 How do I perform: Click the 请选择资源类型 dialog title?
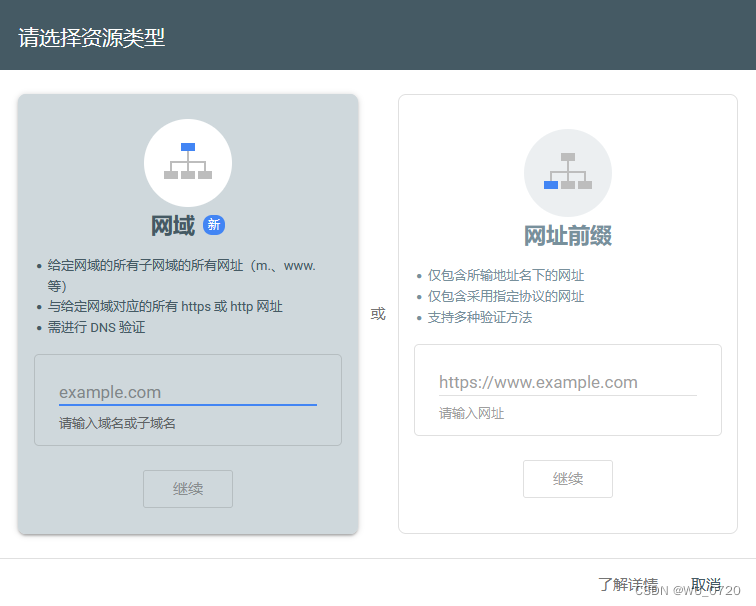92,38
